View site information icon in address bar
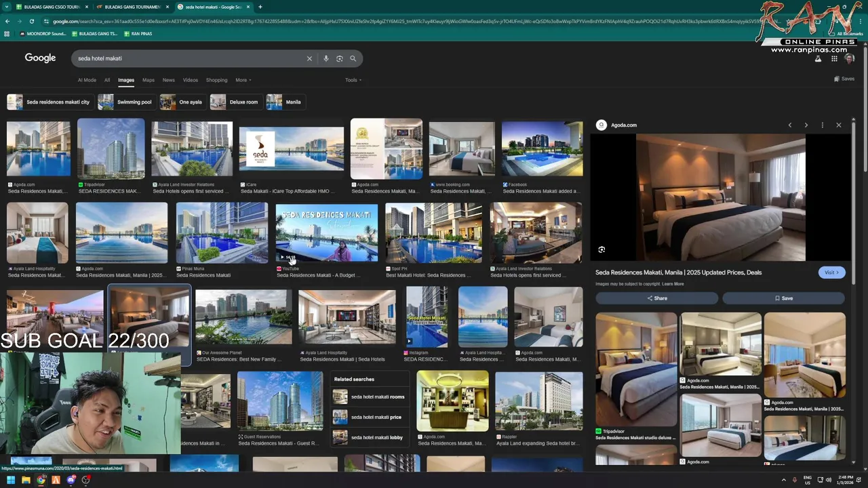The height and width of the screenshot is (488, 868). coord(47,21)
